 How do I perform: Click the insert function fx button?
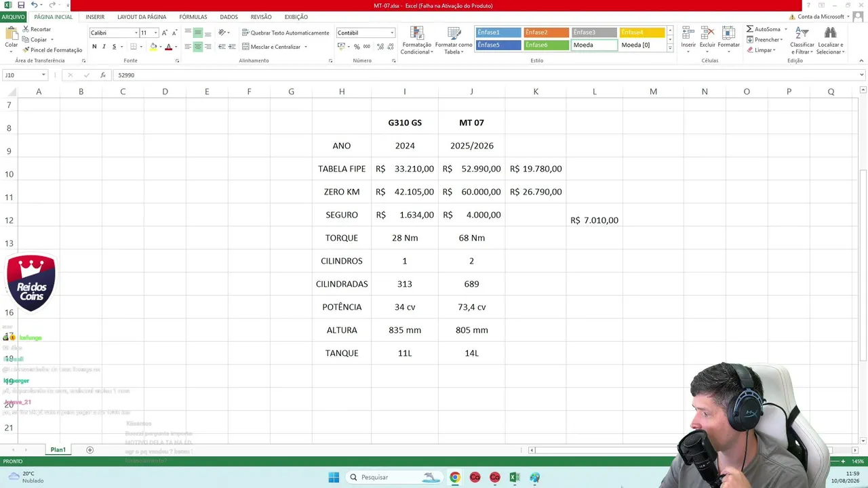(x=102, y=75)
